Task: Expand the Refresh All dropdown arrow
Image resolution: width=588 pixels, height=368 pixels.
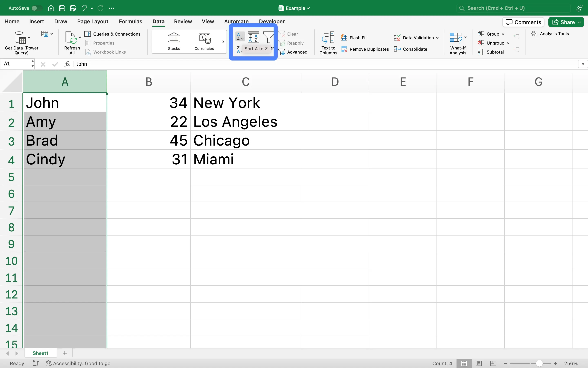Action: pos(80,37)
